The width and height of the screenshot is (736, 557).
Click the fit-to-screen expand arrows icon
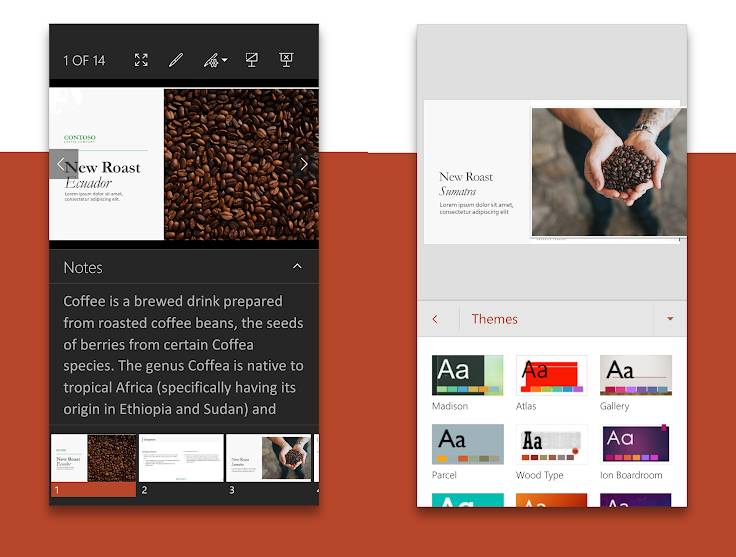click(141, 60)
